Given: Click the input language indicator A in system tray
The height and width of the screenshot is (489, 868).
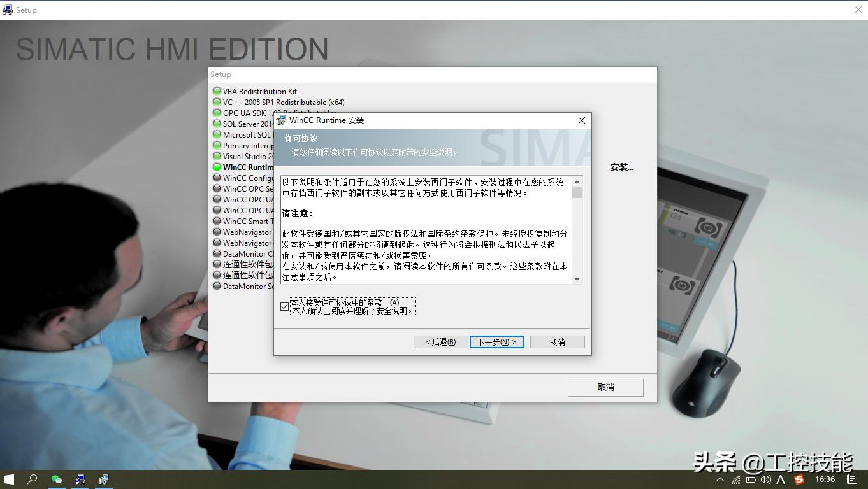Looking at the screenshot, I should click(x=781, y=479).
